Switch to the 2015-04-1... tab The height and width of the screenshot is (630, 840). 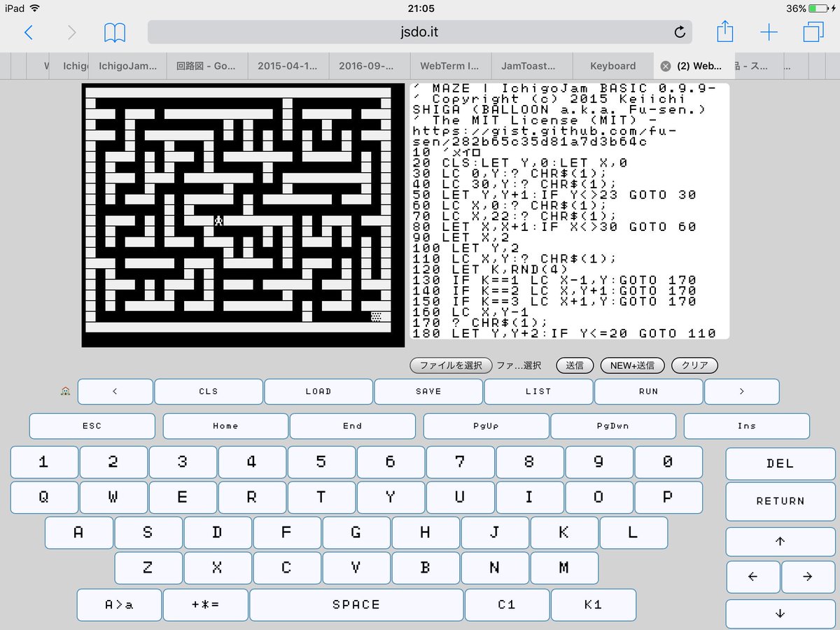tap(288, 66)
